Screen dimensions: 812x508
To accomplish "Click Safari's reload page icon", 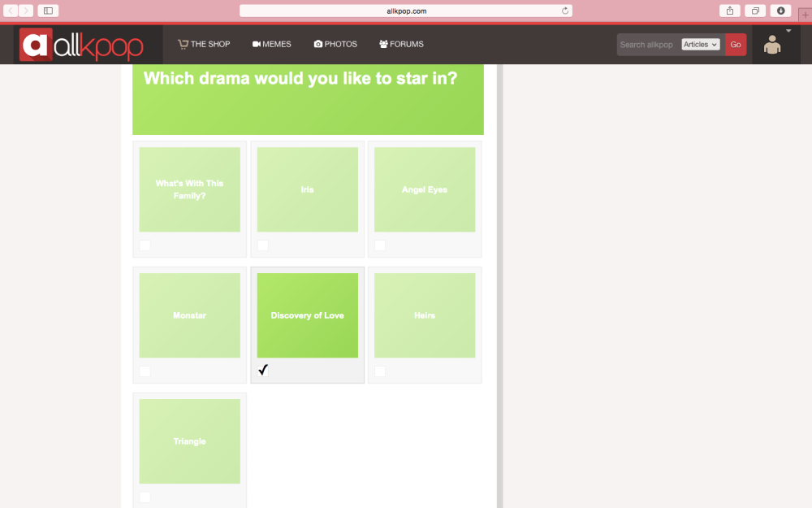I will (x=565, y=11).
